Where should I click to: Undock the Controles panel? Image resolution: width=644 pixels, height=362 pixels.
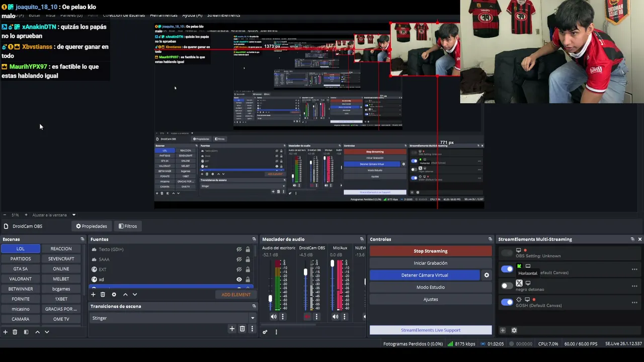490,239
